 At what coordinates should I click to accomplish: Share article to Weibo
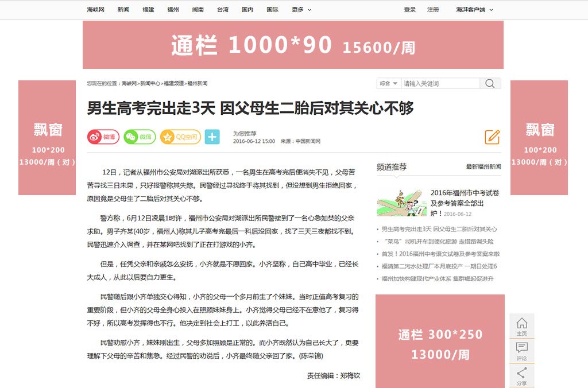click(103, 137)
